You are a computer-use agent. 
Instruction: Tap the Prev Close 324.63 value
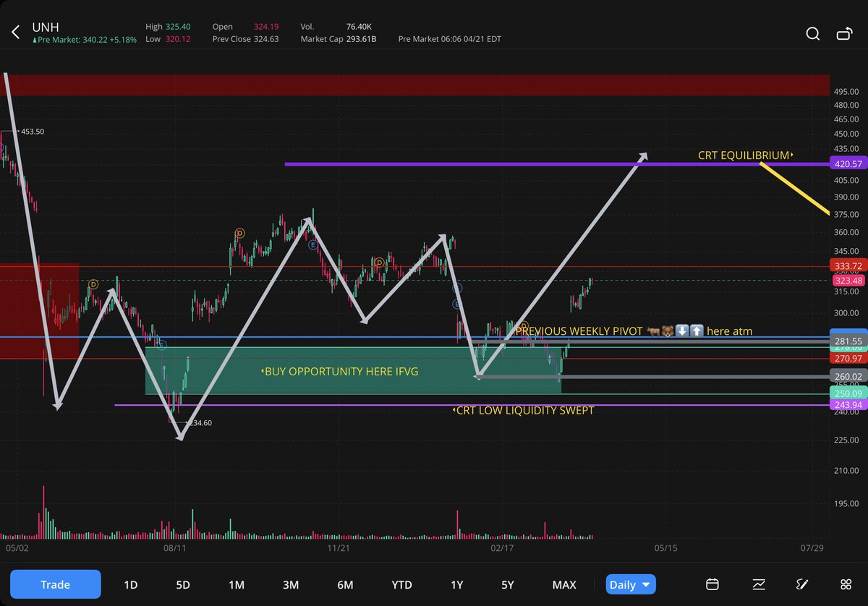267,38
